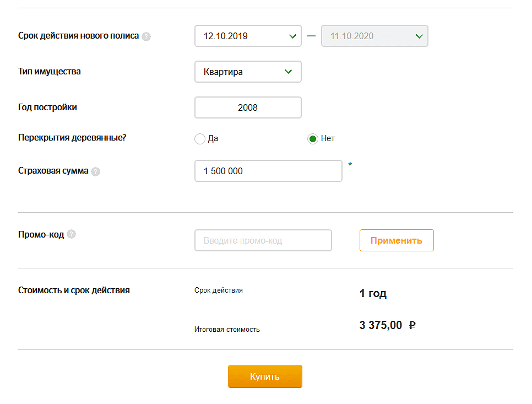Expand the Квартира property type dropdown
The width and height of the screenshot is (532, 404).
(x=248, y=72)
